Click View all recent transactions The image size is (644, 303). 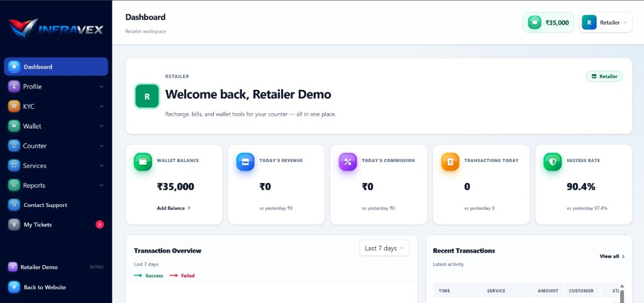(x=612, y=256)
